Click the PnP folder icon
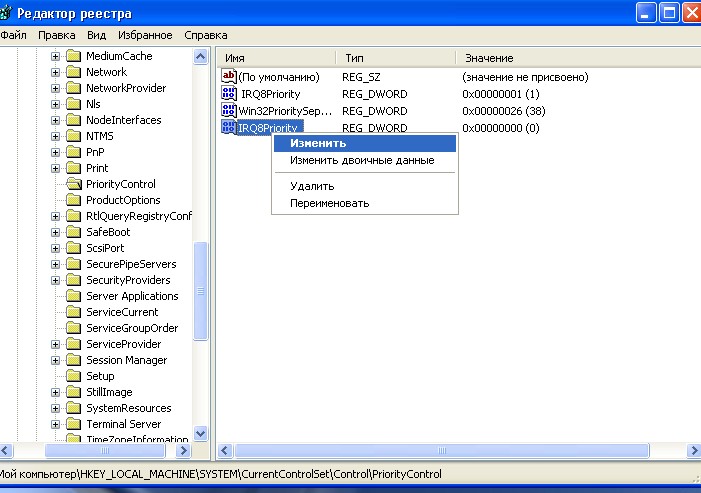 coord(74,152)
